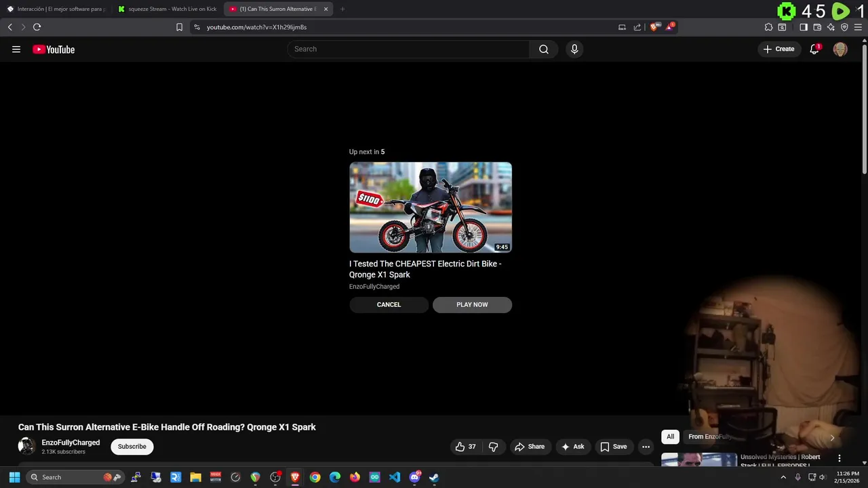
Task: Toggle the browser sidebar panel icon
Action: (x=804, y=27)
